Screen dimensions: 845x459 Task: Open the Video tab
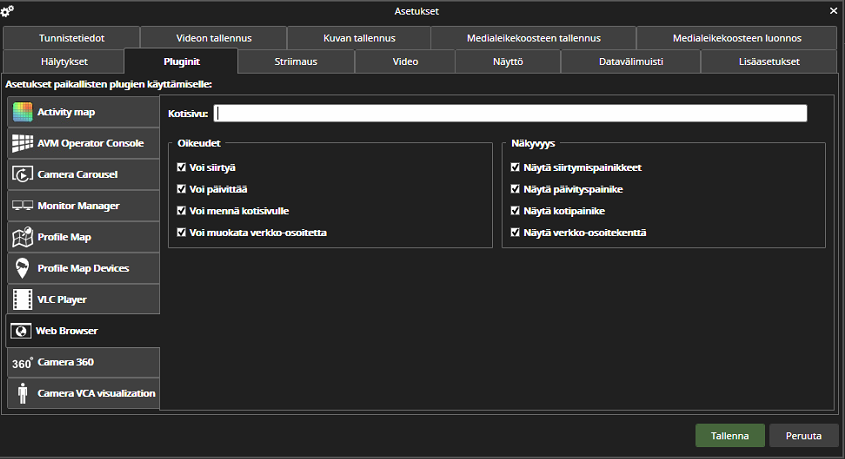pyautogui.click(x=405, y=61)
